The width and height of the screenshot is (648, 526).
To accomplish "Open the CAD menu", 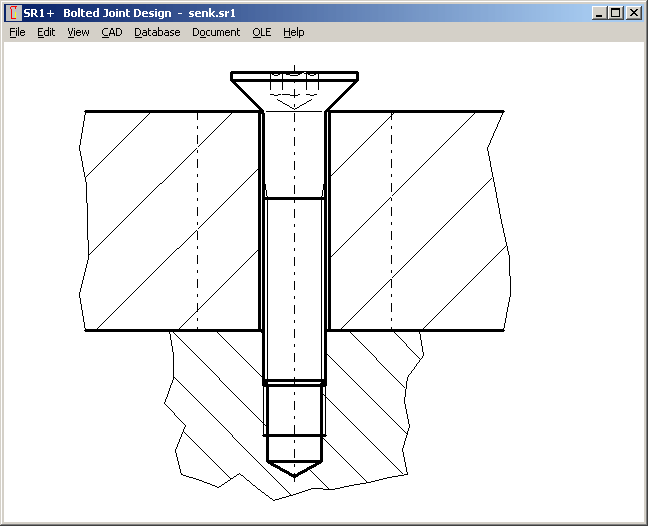I will [112, 32].
